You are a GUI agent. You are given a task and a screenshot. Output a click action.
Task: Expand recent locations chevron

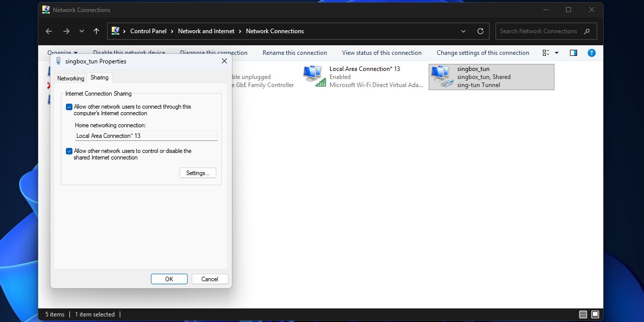(82, 31)
